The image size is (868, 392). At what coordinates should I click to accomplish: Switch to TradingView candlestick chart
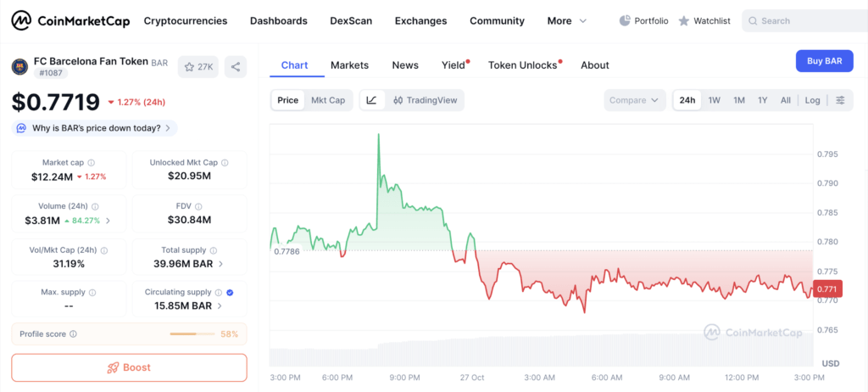click(x=425, y=100)
